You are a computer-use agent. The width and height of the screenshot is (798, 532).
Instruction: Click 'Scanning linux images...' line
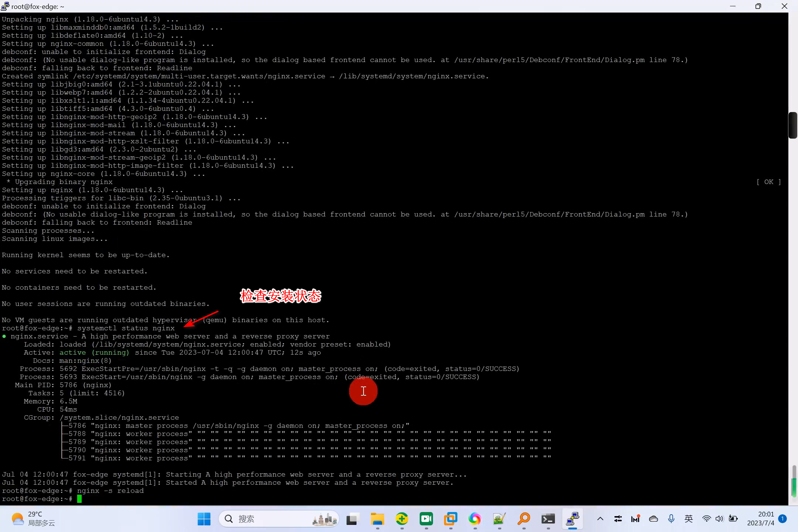pyautogui.click(x=55, y=239)
